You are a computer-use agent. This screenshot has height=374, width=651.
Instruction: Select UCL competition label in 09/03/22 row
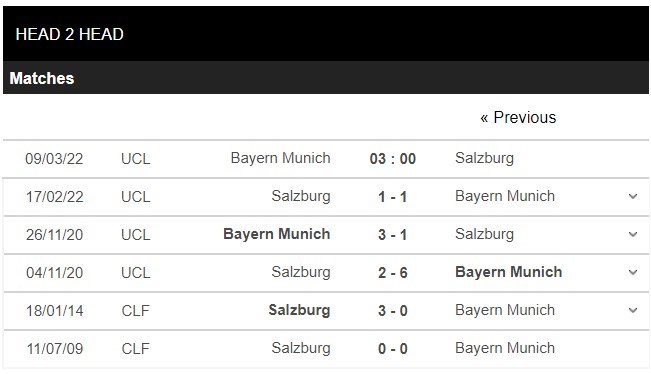(136, 159)
